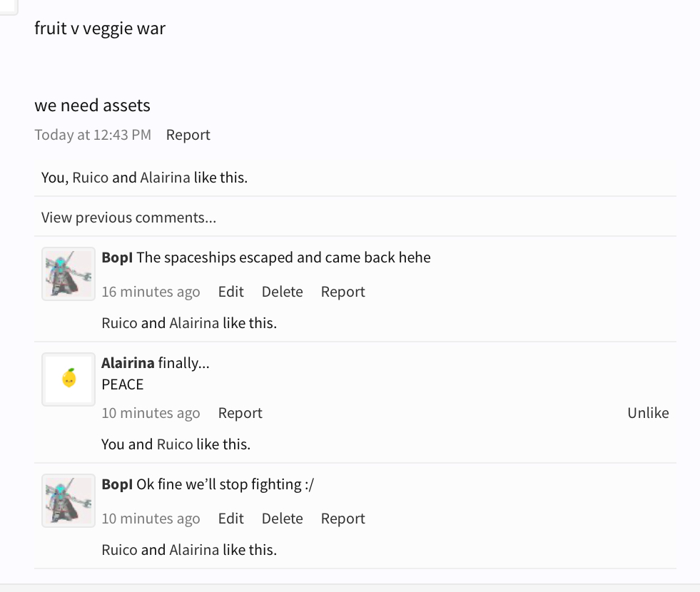
Task: Delete the spaceships escaped comment
Action: click(x=282, y=291)
